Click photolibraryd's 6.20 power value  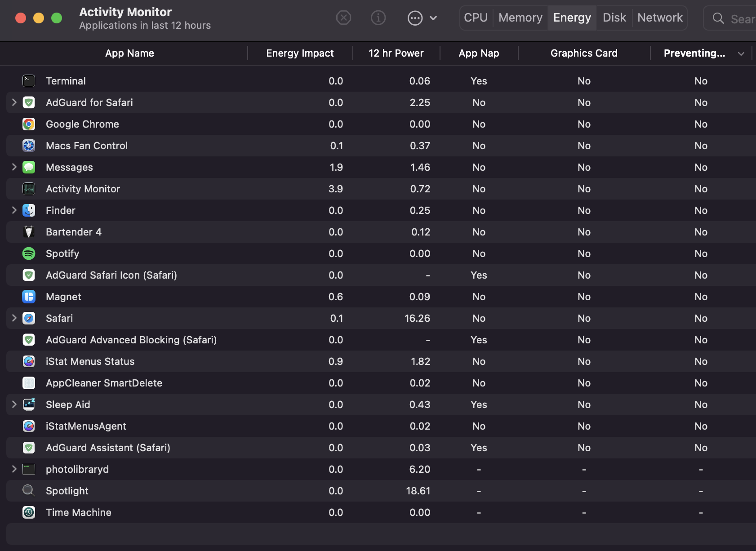click(x=419, y=469)
